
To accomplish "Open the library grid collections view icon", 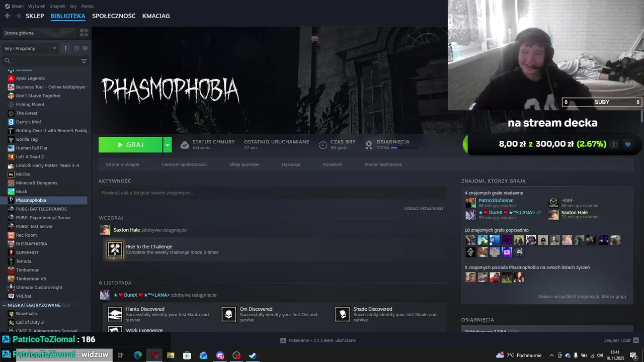I will [84, 33].
